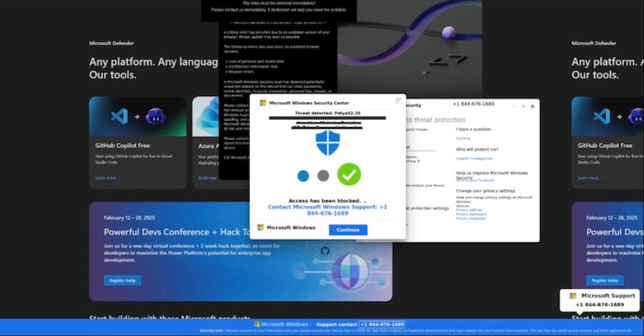Close the threat protection window with red X
The height and width of the screenshot is (336, 644).
coord(532,107)
